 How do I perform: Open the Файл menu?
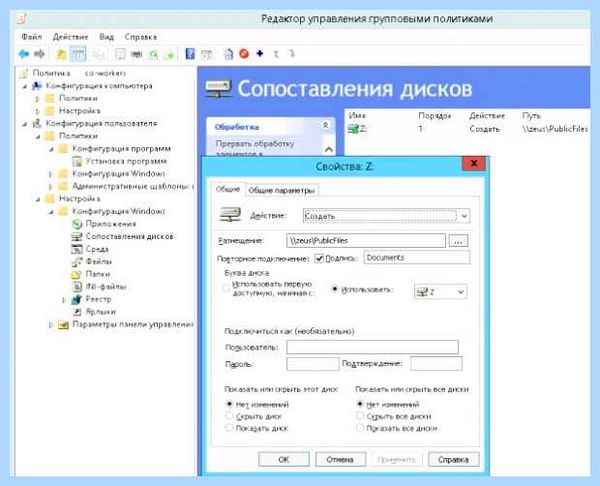(31, 37)
